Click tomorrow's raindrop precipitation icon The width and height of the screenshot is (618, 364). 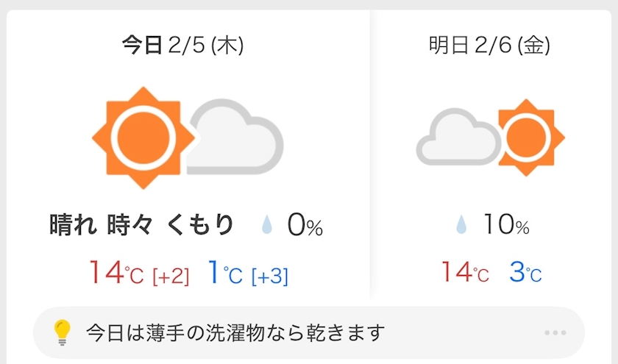pos(461,224)
